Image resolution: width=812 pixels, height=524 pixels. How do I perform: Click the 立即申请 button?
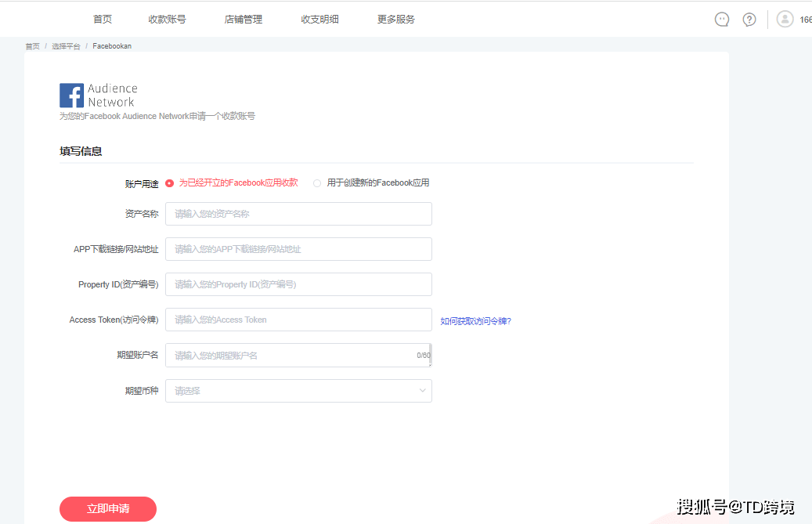[108, 509]
